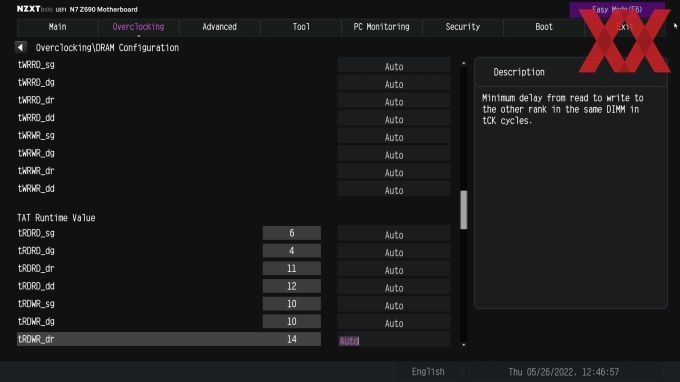Select the tRDWR_dr Auto input field
This screenshot has width=680, height=382.
(x=394, y=341)
